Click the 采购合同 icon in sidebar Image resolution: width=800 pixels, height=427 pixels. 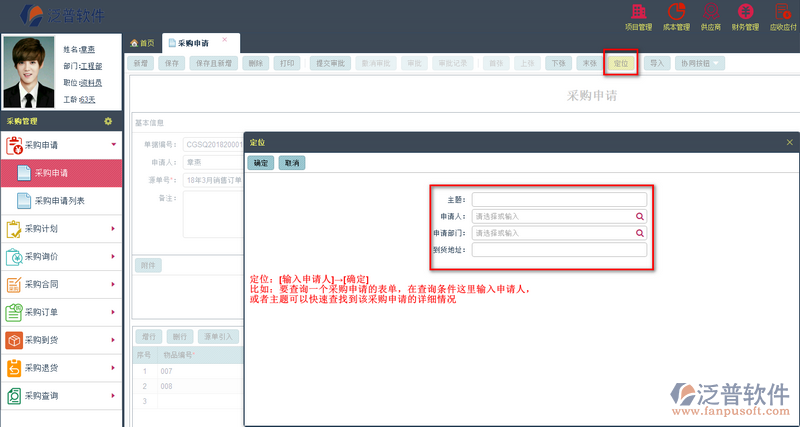point(14,285)
